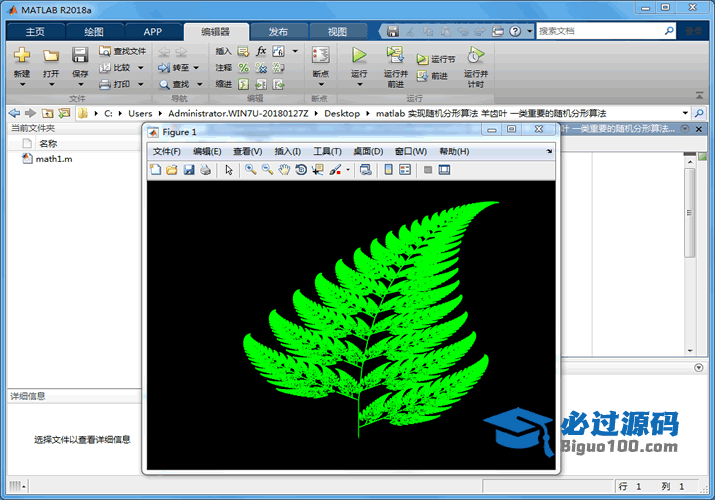Click the Print Figure icon
The height and width of the screenshot is (500, 715).
click(205, 170)
